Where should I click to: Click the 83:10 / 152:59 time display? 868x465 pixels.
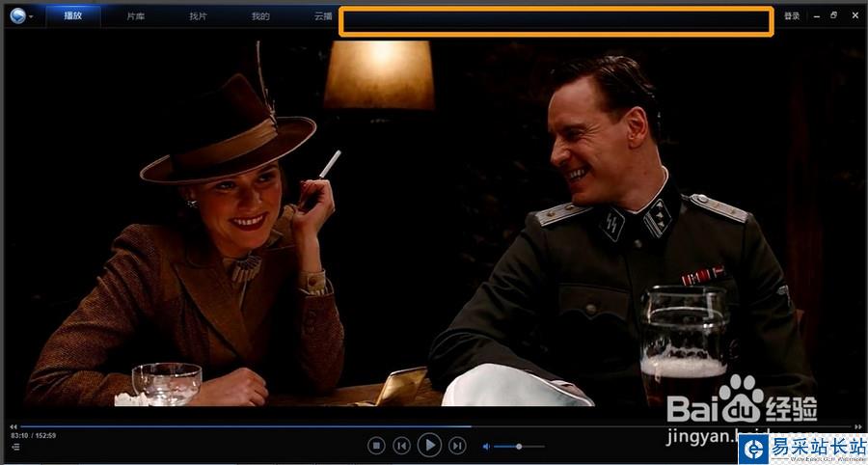point(33,436)
